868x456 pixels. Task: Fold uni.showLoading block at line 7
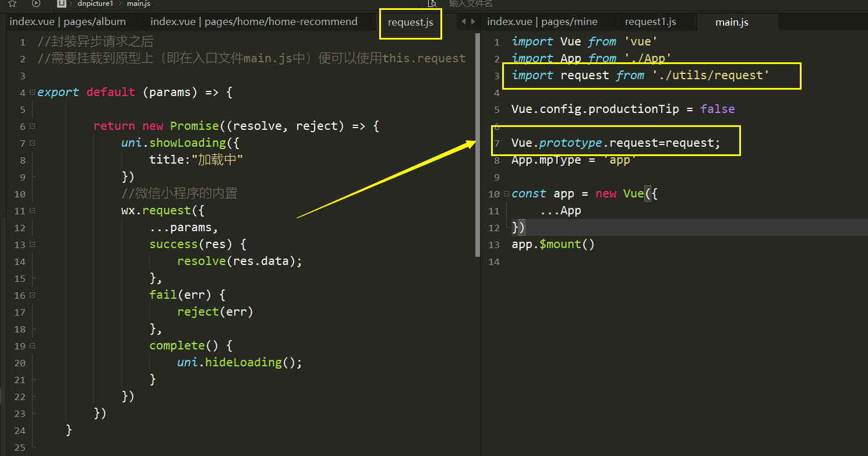(32, 143)
